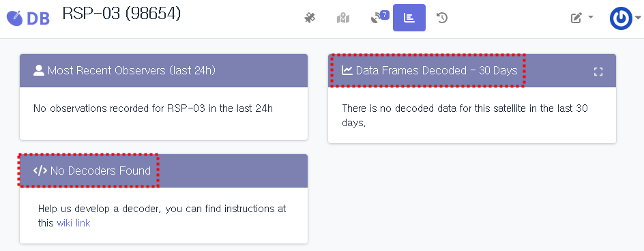Click the Most Recent Observers header

[164, 70]
